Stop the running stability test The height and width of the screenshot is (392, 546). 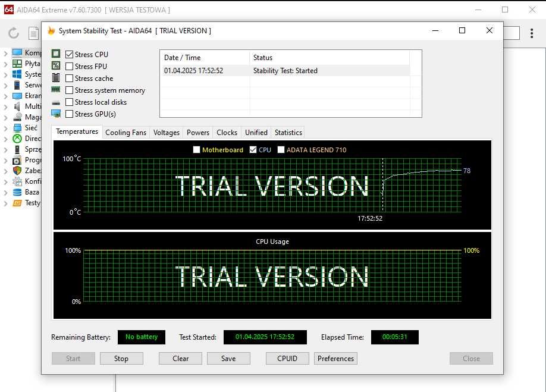point(121,359)
